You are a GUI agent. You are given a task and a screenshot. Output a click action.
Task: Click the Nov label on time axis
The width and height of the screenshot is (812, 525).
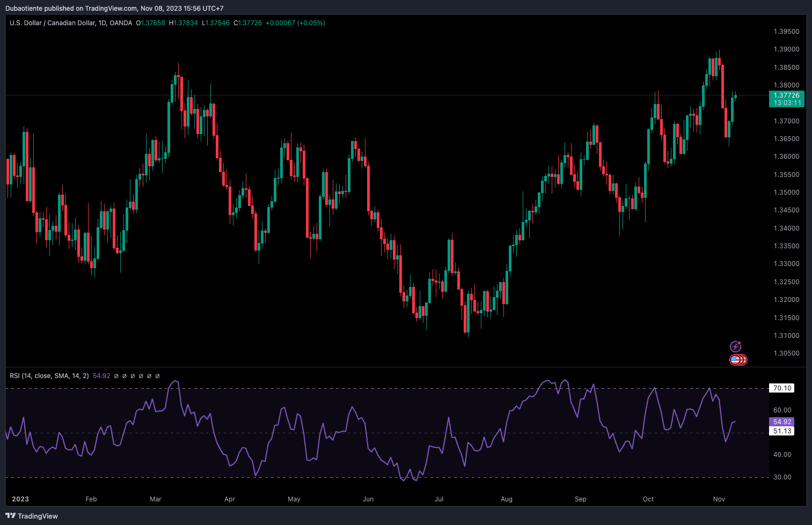pos(719,499)
